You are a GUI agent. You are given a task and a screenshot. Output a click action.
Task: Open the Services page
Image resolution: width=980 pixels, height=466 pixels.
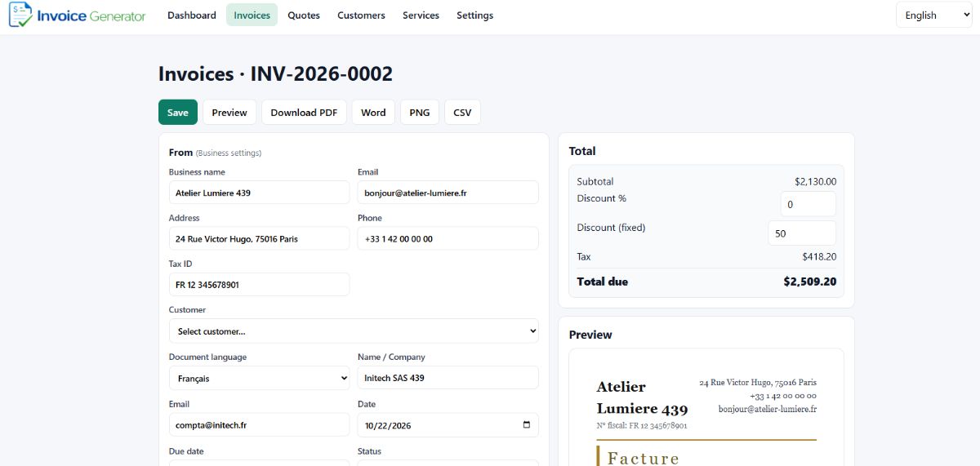coord(421,15)
